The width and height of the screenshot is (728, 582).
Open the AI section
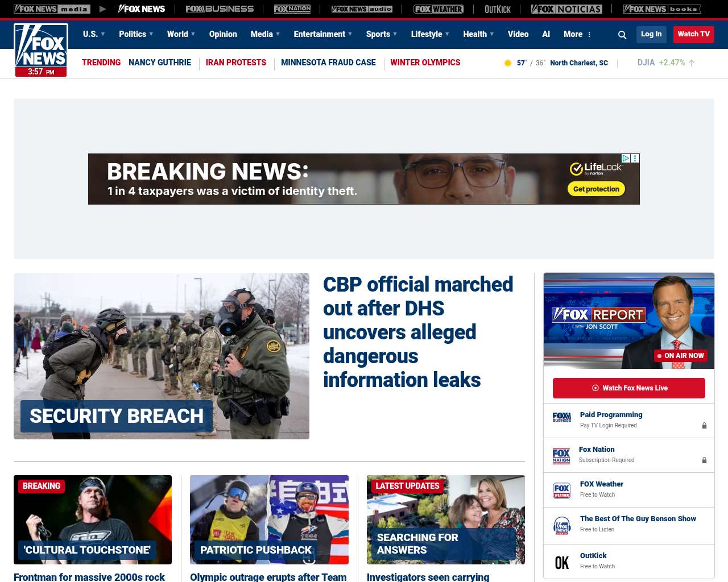click(x=546, y=34)
